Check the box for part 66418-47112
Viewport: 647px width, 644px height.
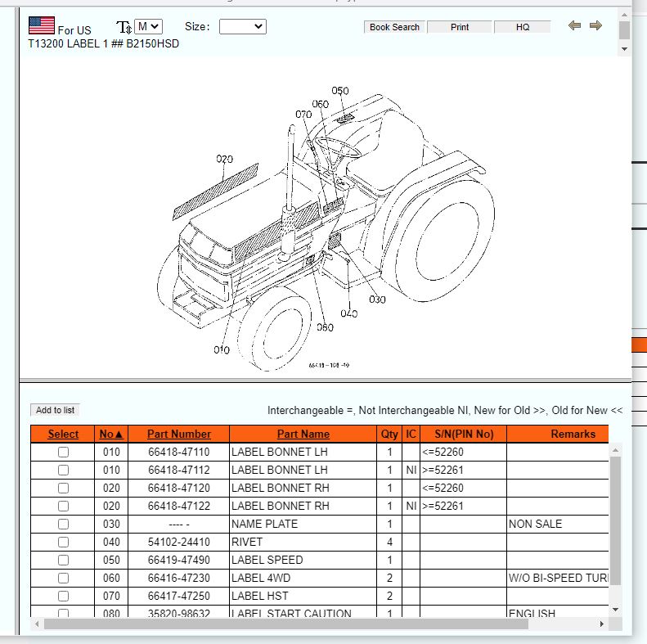(x=63, y=471)
